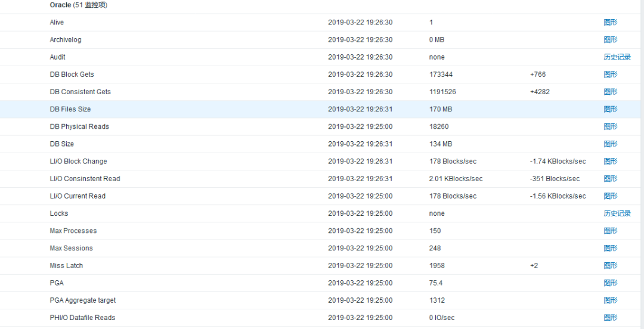
Task: Select the Max Processes item name
Action: [73, 231]
